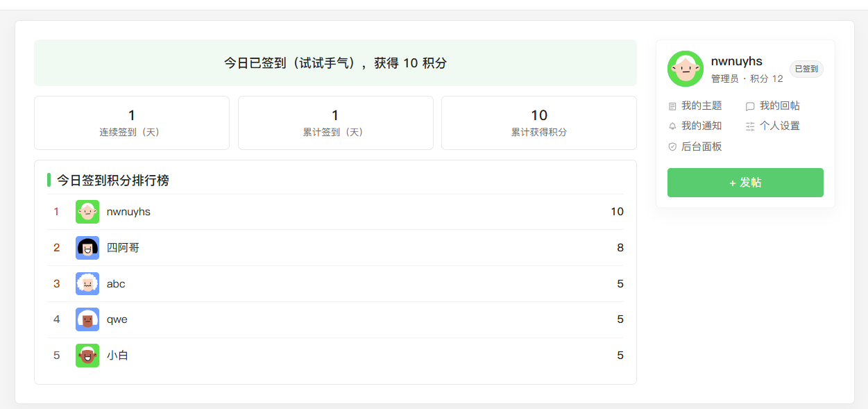Screen dimensions: 868x409
Task: Go to 个人设置 page
Action: 780,126
